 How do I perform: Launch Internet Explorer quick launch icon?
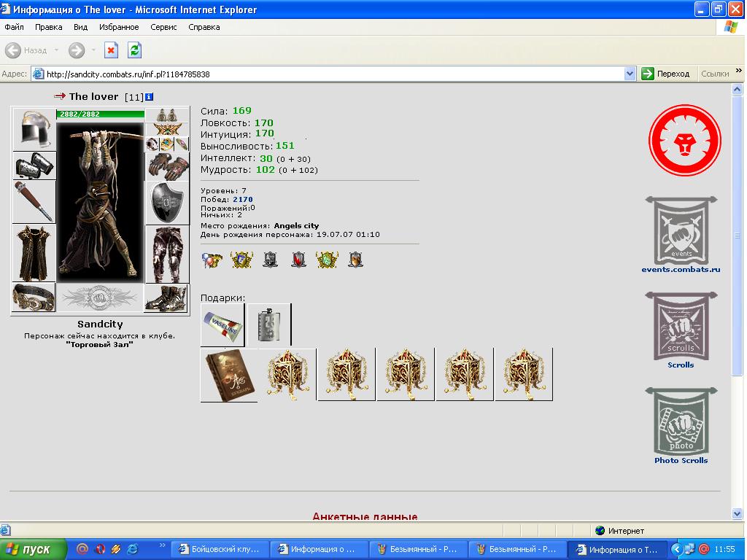[x=133, y=549]
